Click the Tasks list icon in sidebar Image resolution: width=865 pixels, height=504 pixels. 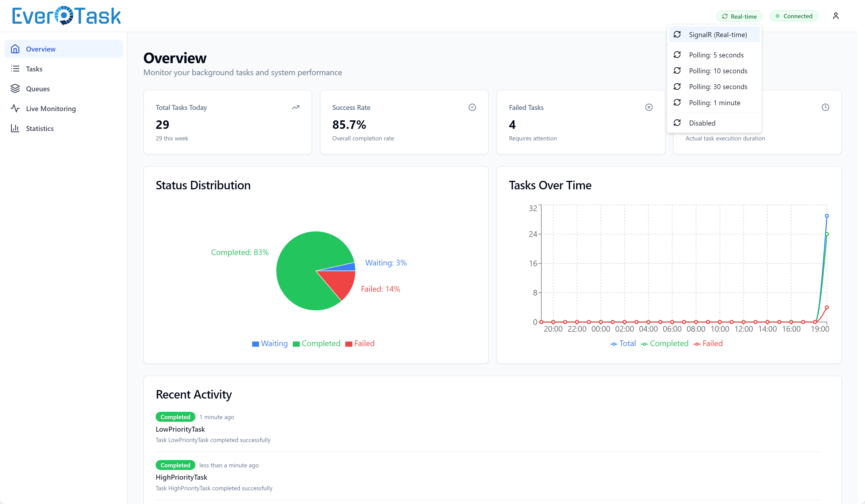pos(15,69)
